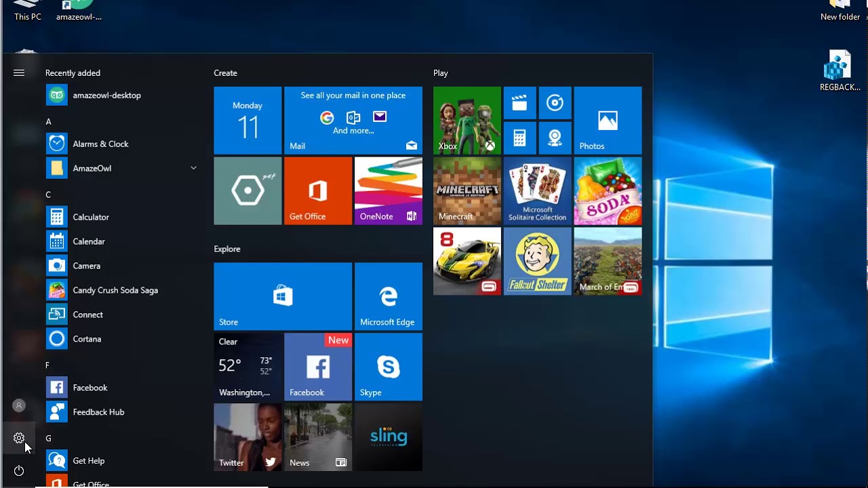The height and width of the screenshot is (488, 868).
Task: Click the Get Office tile
Action: click(x=318, y=191)
